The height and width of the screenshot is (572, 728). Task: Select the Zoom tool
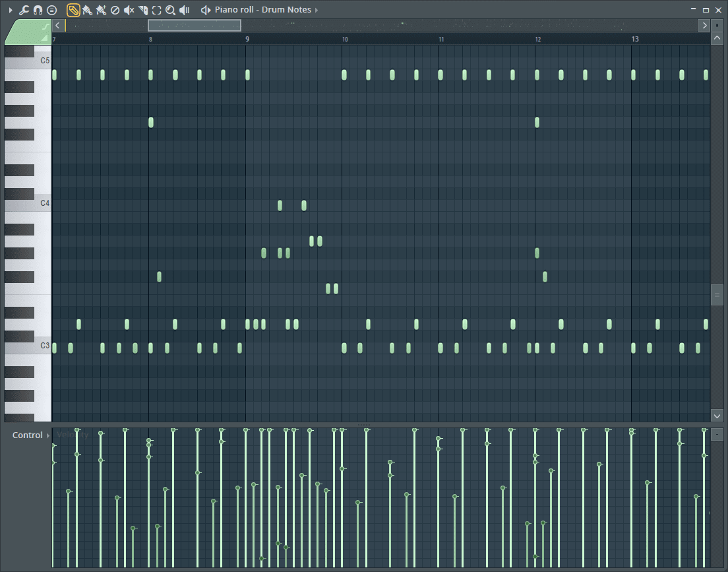click(x=170, y=10)
